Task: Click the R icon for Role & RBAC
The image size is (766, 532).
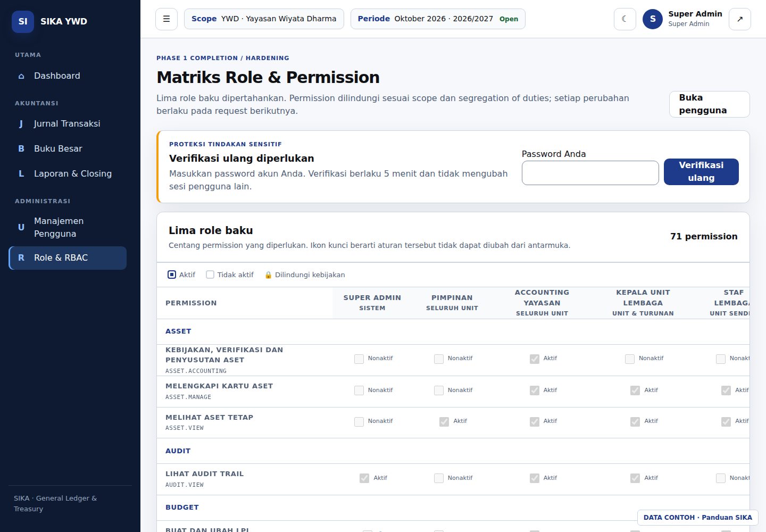Action: click(x=21, y=258)
